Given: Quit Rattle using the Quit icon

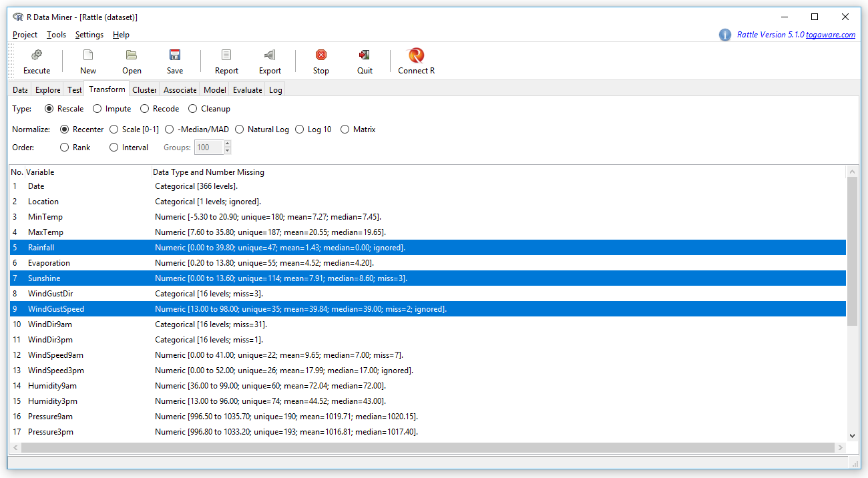Looking at the screenshot, I should point(365,61).
